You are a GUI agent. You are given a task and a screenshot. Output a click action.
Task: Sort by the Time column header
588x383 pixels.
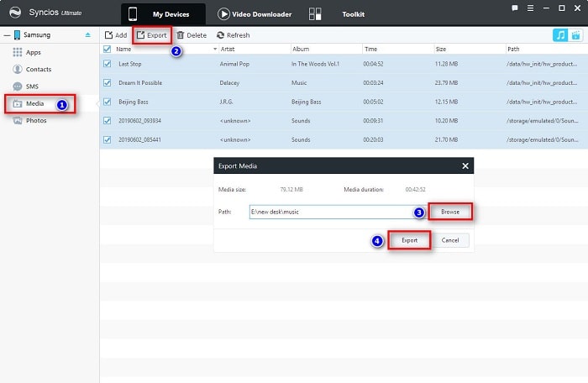pos(371,50)
